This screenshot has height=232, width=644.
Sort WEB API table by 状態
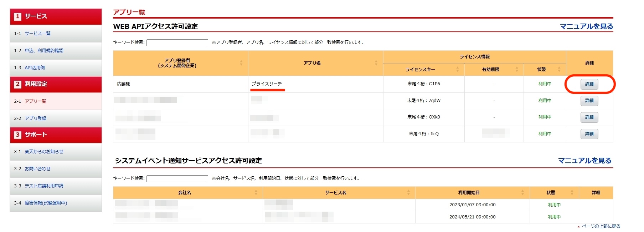click(559, 70)
